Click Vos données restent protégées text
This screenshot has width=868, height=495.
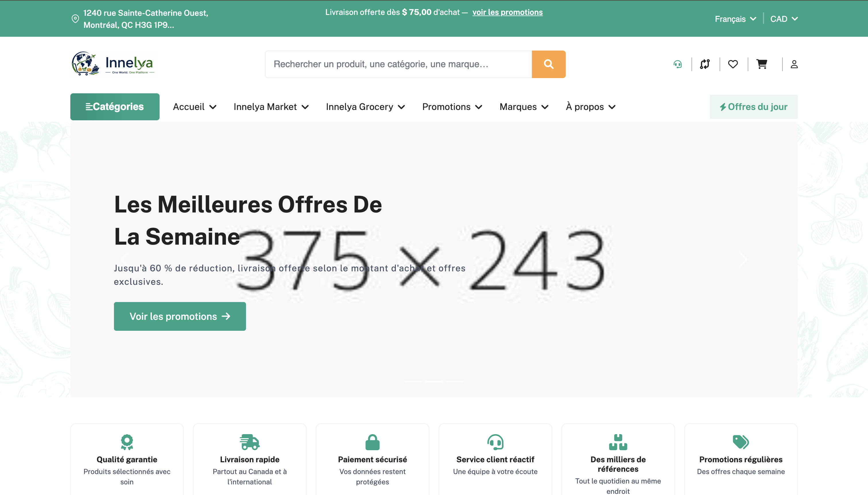(373, 476)
